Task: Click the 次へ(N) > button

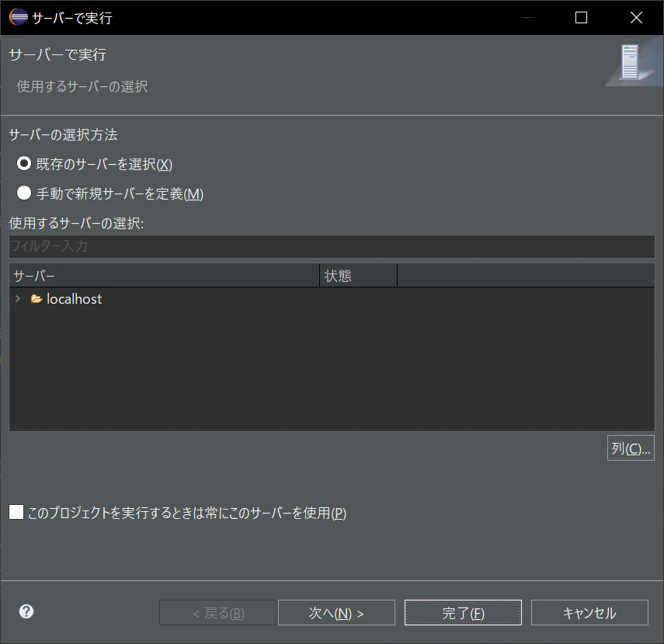Action: [336, 613]
